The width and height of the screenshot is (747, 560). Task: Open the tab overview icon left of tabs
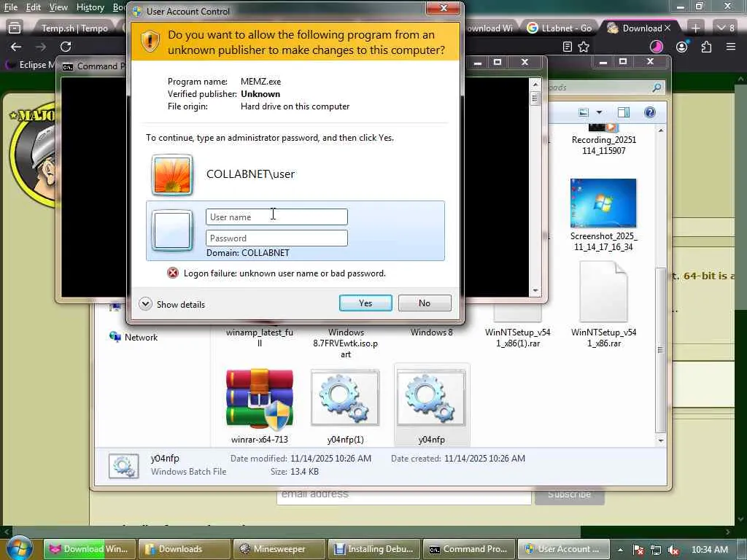(15, 28)
